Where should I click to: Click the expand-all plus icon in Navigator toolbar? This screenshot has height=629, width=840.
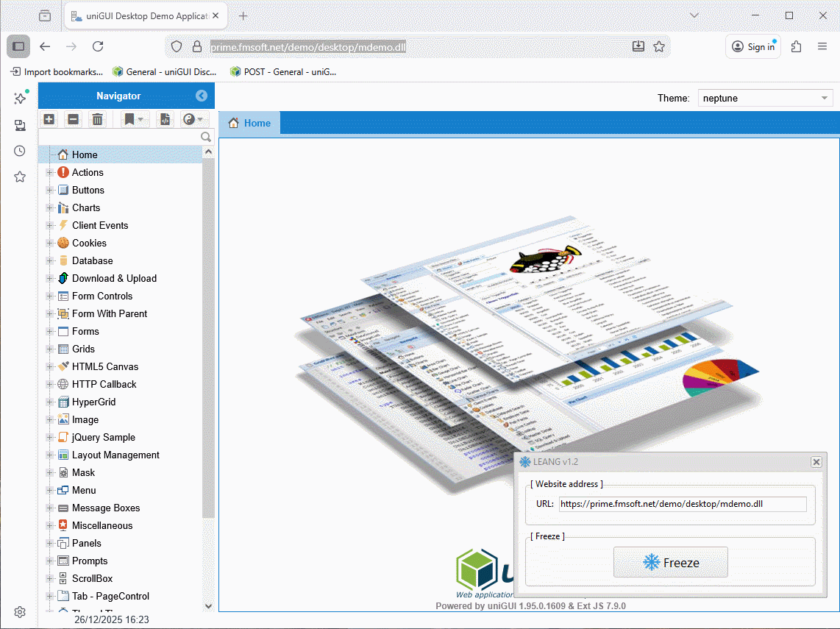coord(49,119)
